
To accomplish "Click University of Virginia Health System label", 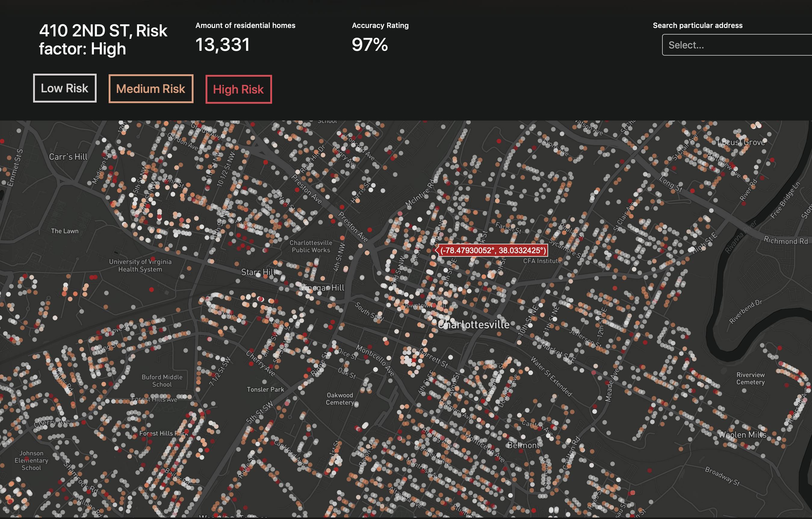I will coord(140,265).
